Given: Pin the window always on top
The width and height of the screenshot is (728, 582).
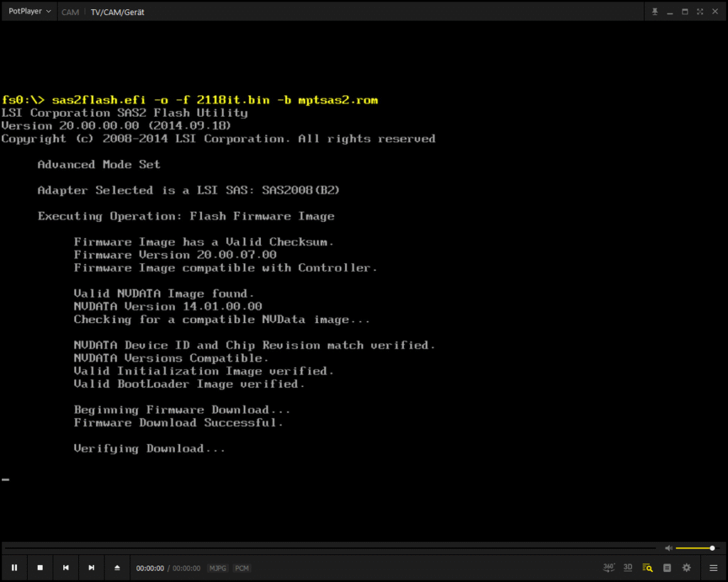Looking at the screenshot, I should pos(655,11).
